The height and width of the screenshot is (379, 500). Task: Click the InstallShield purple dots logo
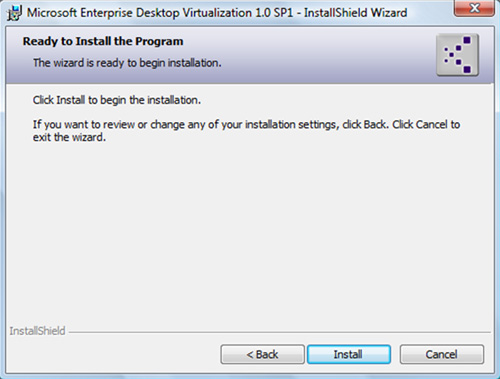457,55
